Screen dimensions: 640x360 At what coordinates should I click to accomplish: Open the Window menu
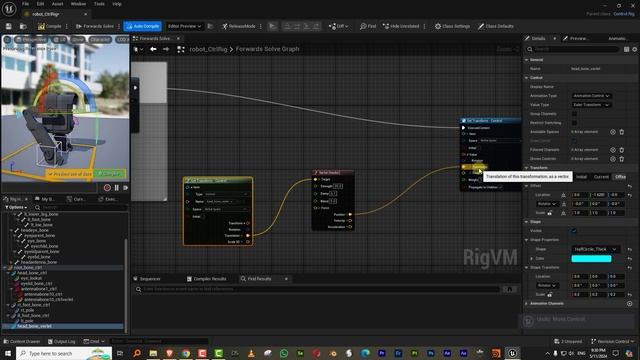coord(78,4)
